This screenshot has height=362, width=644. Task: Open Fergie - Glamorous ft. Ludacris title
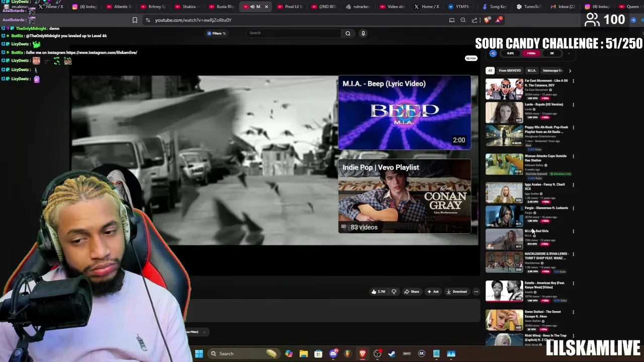coord(546,208)
